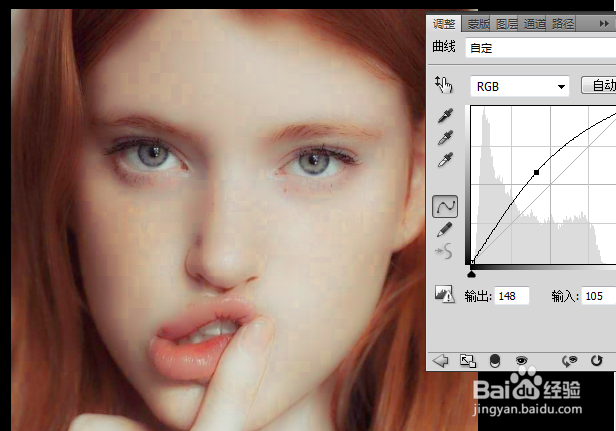
Task: Switch to the 路径 tab
Action: point(563,24)
